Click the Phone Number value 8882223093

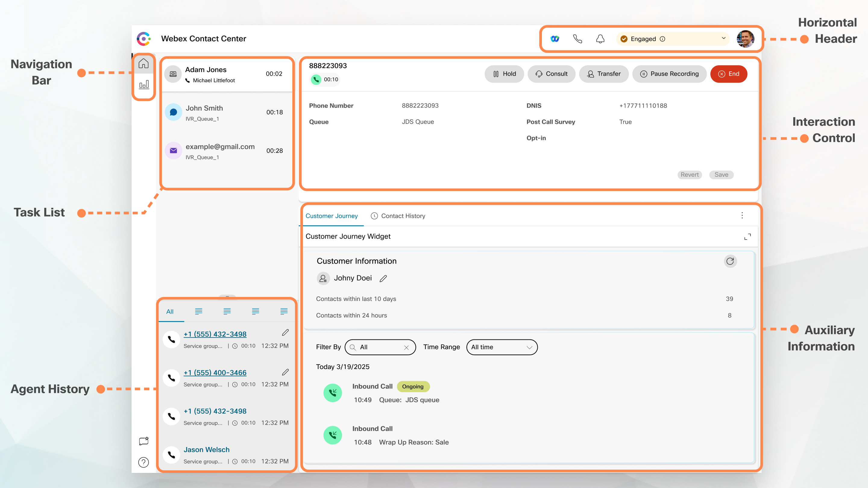420,106
